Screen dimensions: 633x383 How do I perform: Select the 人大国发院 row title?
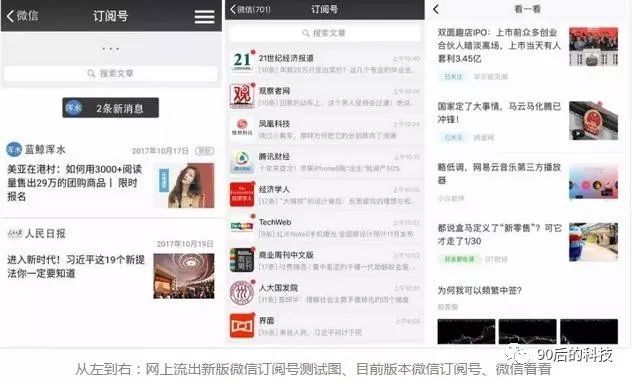tap(278, 288)
